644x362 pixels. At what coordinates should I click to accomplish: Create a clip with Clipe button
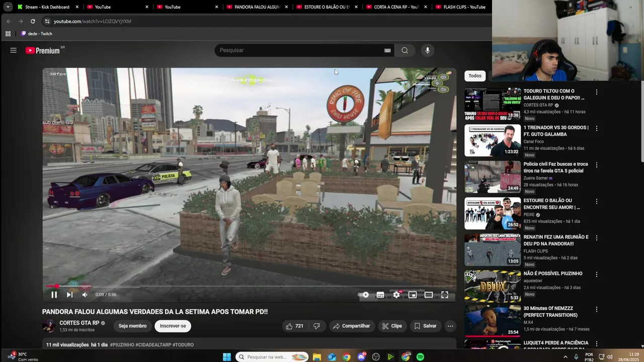pos(392,326)
